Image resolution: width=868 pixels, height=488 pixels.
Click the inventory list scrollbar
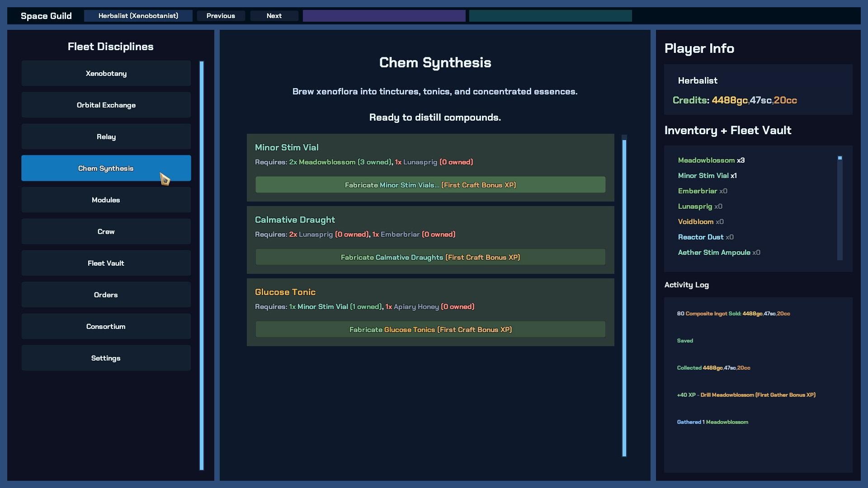(840, 208)
